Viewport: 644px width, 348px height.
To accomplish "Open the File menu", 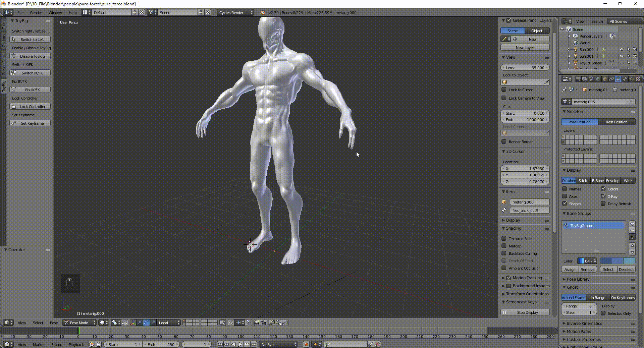I will click(x=20, y=12).
